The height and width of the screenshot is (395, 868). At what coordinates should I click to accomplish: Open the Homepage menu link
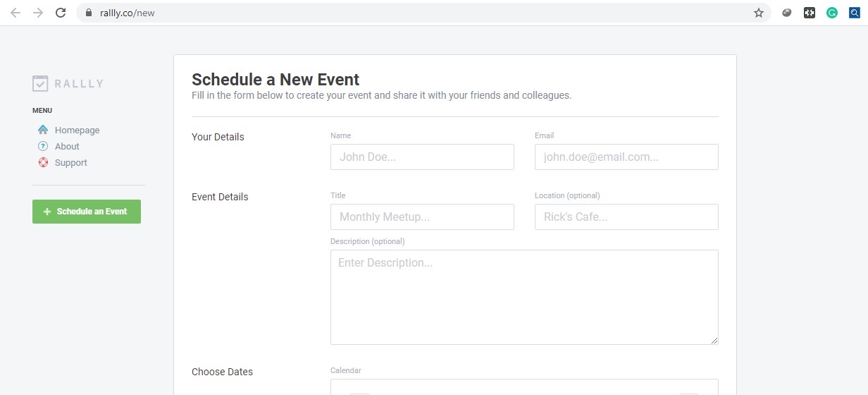(x=77, y=130)
